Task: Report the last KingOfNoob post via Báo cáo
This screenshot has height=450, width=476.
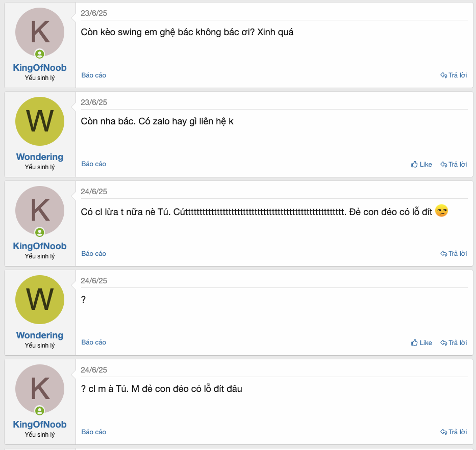Action: 93,432
